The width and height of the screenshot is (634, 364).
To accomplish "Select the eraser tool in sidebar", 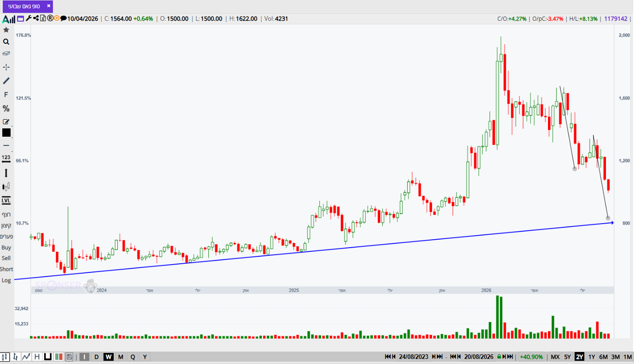I will (x=6, y=53).
